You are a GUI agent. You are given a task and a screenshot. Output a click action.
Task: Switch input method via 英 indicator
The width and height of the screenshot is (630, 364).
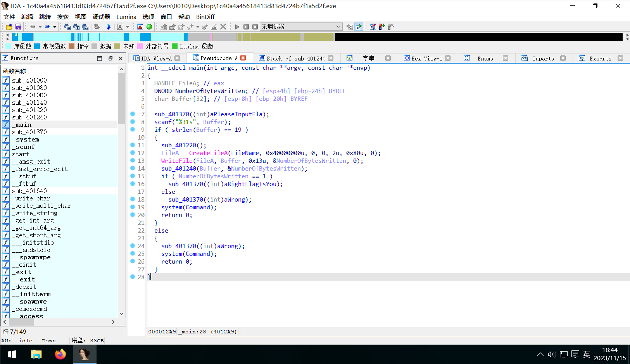click(x=587, y=354)
